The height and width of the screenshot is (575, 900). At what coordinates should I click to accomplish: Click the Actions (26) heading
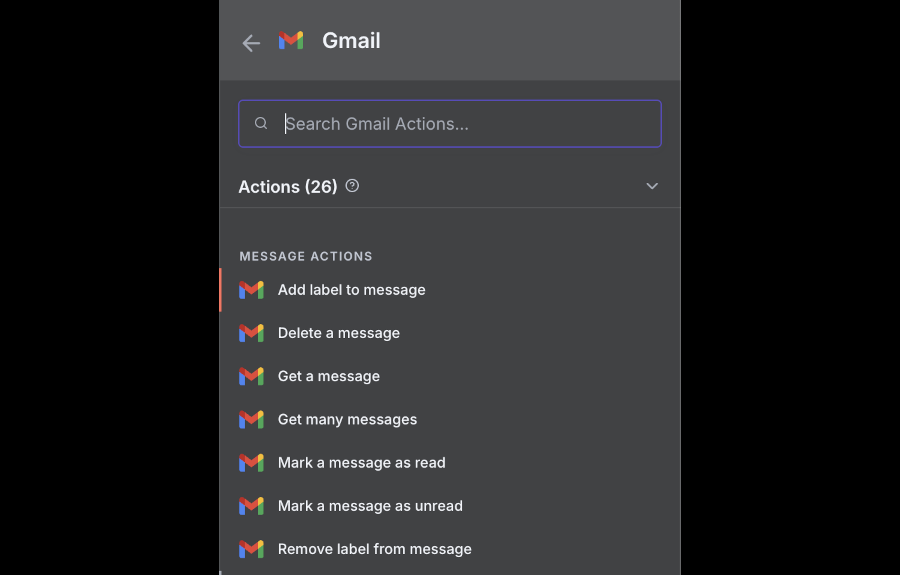(288, 187)
